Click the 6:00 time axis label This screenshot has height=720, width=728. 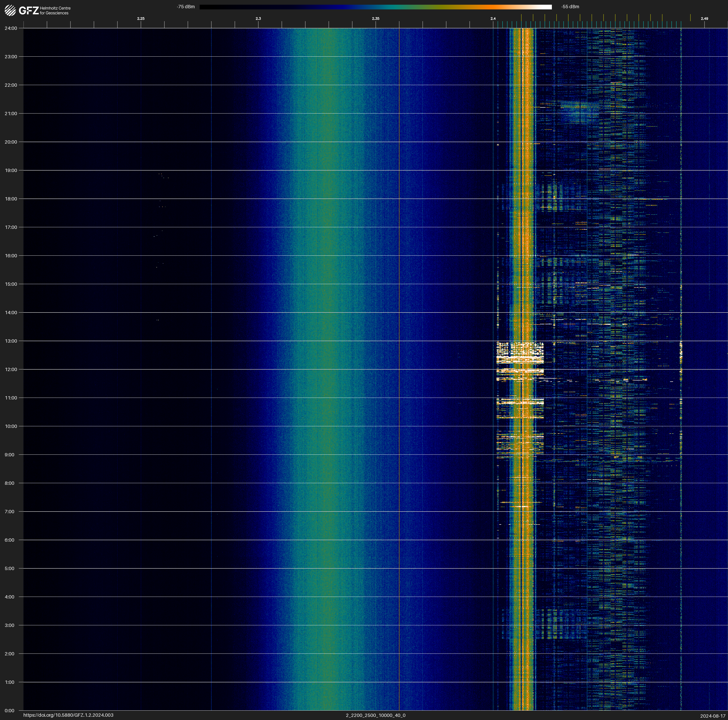point(9,540)
